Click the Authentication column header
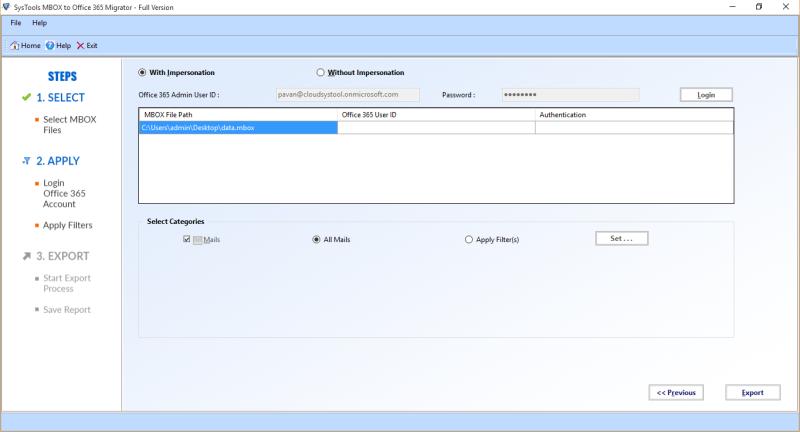The width and height of the screenshot is (800, 432). [634, 115]
